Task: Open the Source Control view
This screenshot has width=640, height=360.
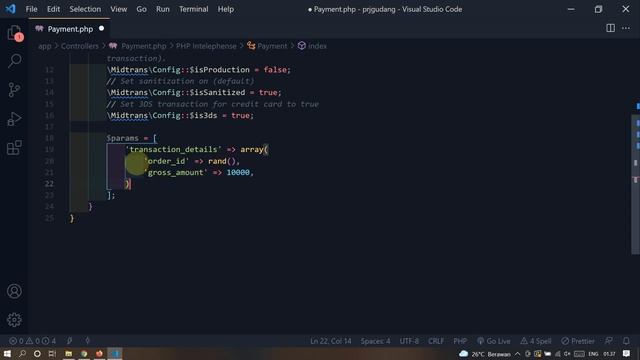Action: pos(14,90)
